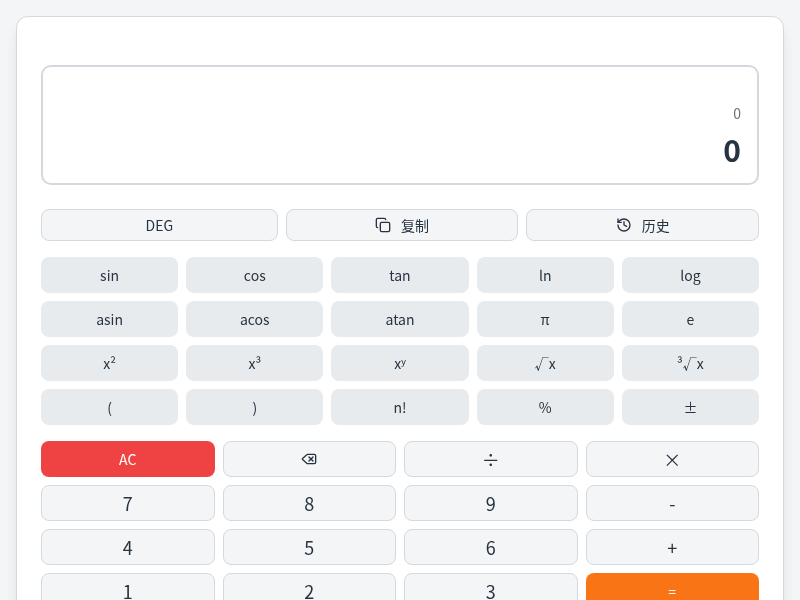Open calculation history with 历史
Screen dimensions: 800x600
point(642,225)
